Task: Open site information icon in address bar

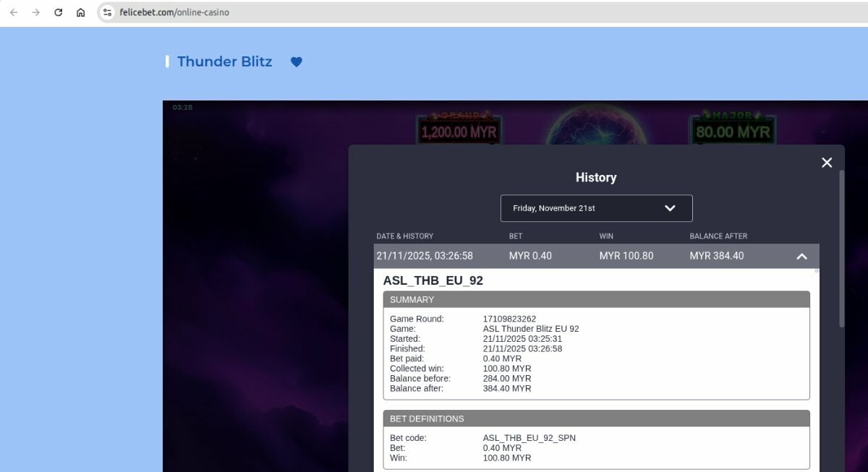Action: tap(108, 12)
